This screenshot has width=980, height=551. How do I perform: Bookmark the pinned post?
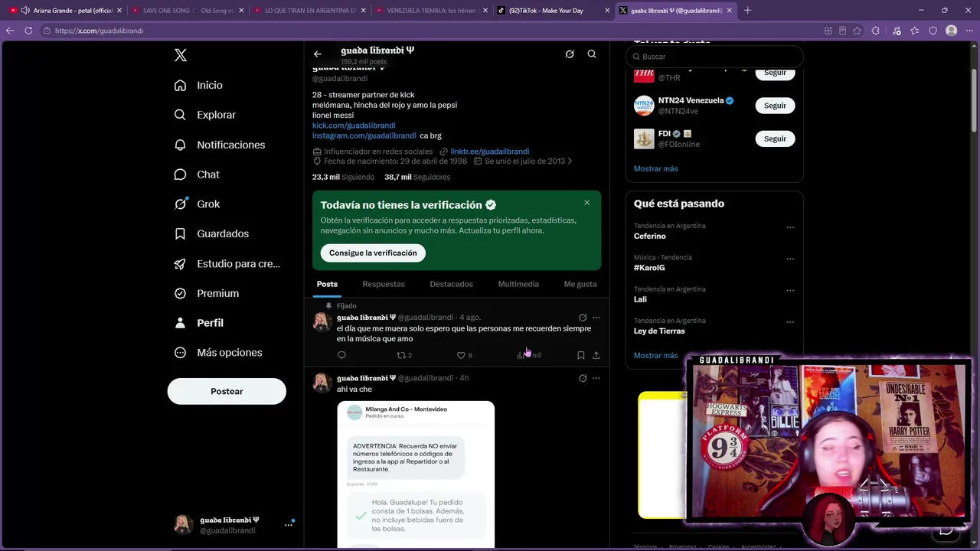coord(581,355)
